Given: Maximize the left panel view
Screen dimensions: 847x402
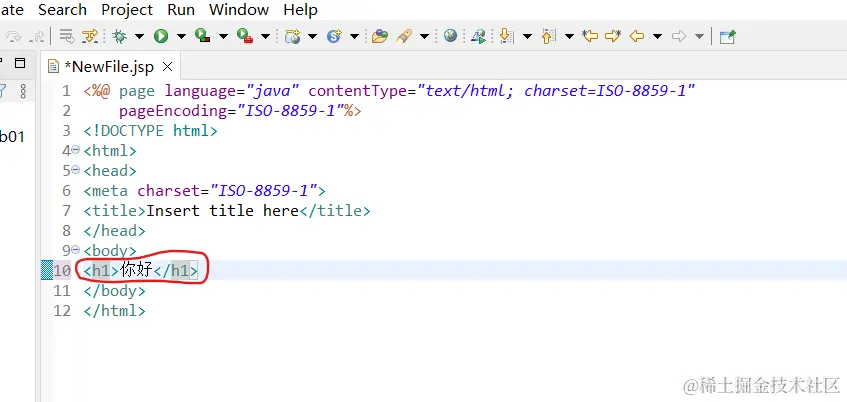Looking at the screenshot, I should [x=20, y=63].
